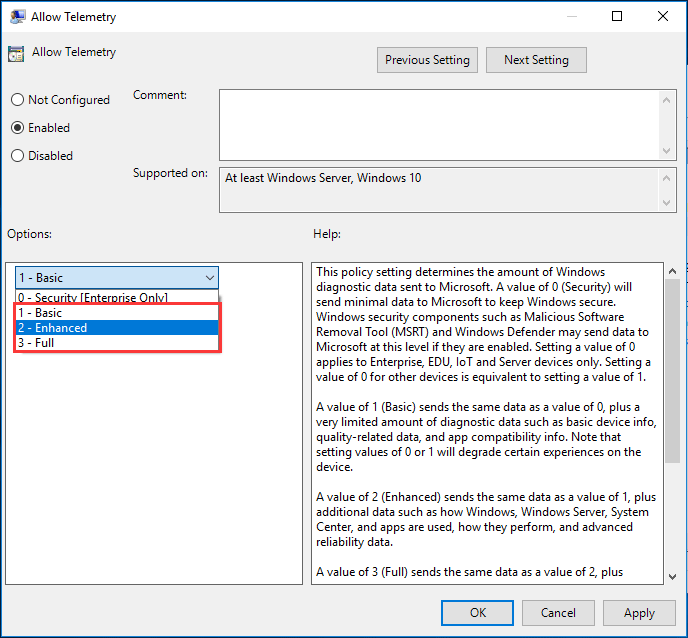This screenshot has width=688, height=638.
Task: Click the Comment: label
Action: 160,95
